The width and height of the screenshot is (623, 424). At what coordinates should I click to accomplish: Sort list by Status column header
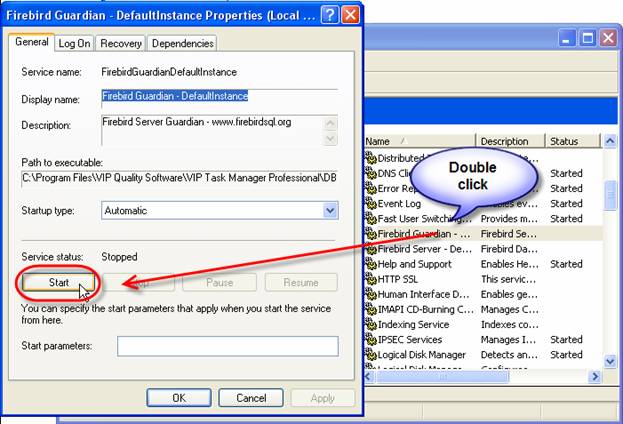[572, 141]
